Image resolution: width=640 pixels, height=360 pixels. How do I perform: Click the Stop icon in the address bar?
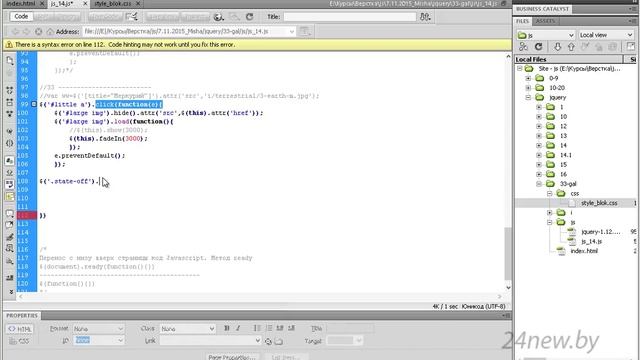click(x=38, y=31)
